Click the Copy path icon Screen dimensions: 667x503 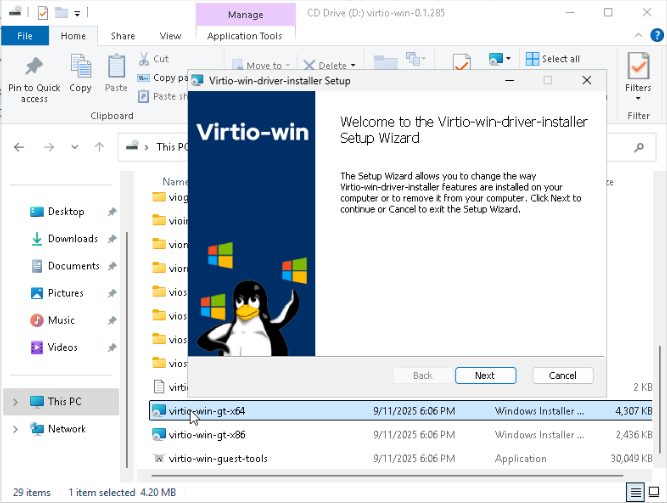[x=143, y=78]
